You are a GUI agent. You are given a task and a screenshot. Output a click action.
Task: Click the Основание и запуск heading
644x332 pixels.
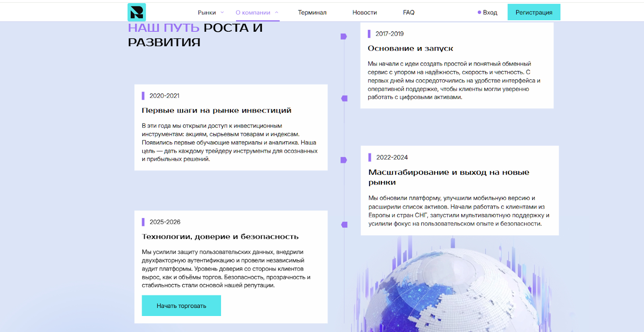pos(411,49)
